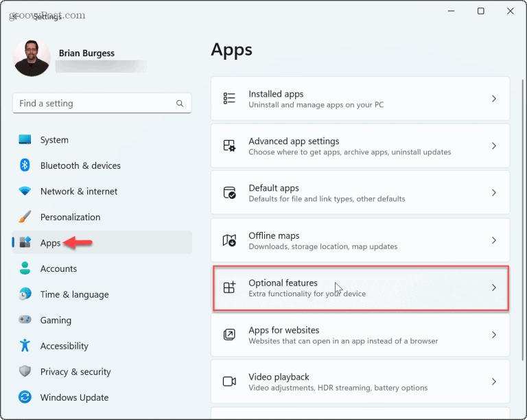Click the Apps for websites chevron
The width and height of the screenshot is (527, 420).
(494, 335)
